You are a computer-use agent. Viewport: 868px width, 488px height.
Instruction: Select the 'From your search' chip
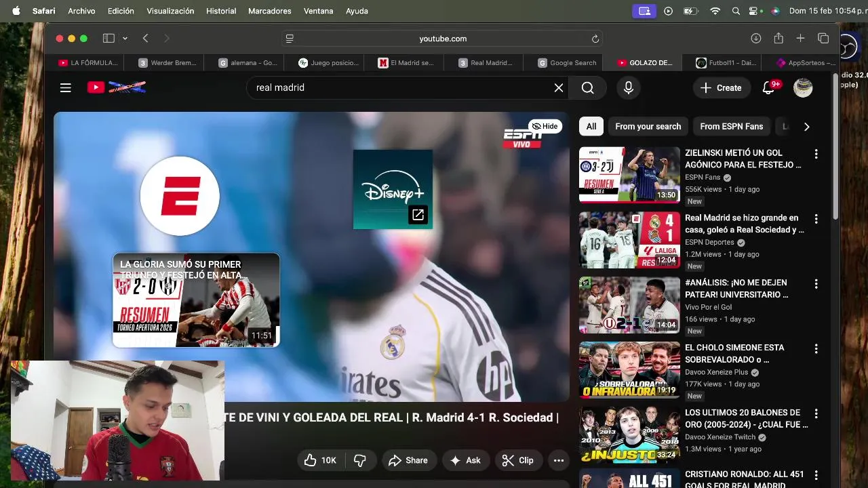click(648, 126)
